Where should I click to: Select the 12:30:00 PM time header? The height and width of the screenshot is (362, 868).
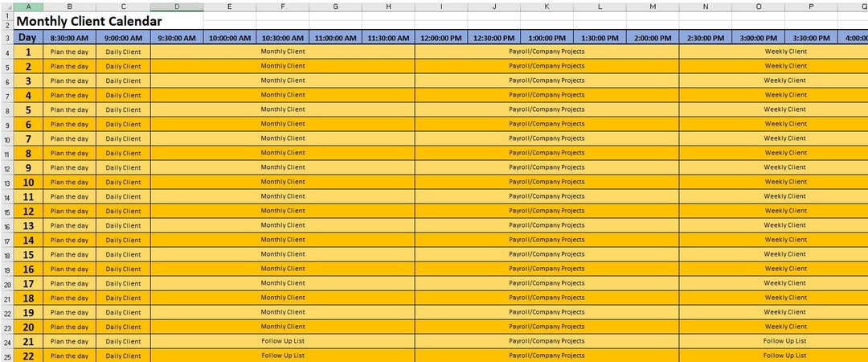493,38
